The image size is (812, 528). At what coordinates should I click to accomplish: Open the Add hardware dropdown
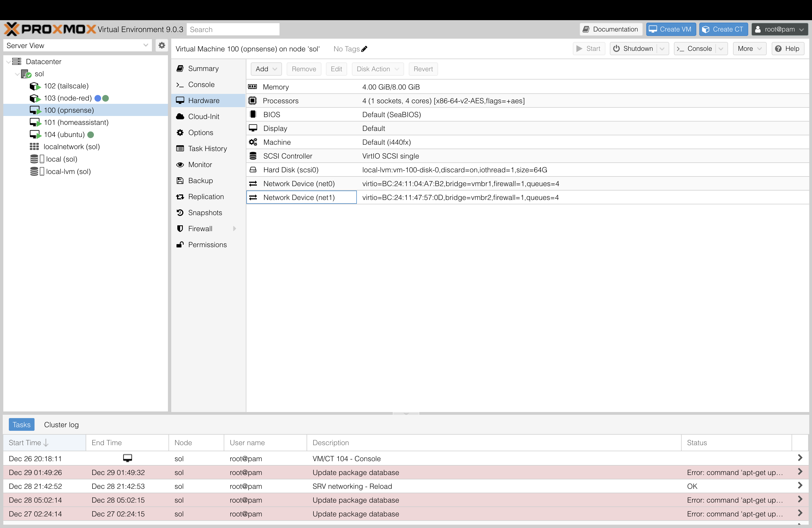pyautogui.click(x=266, y=69)
